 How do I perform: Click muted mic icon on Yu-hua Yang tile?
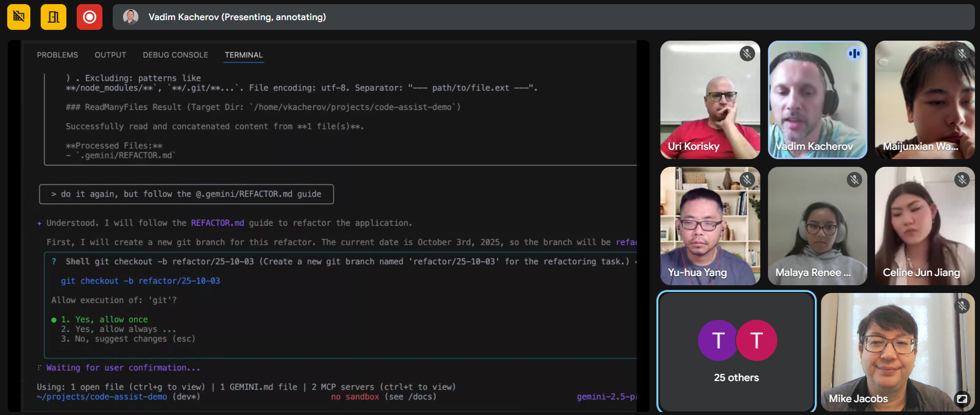click(747, 180)
